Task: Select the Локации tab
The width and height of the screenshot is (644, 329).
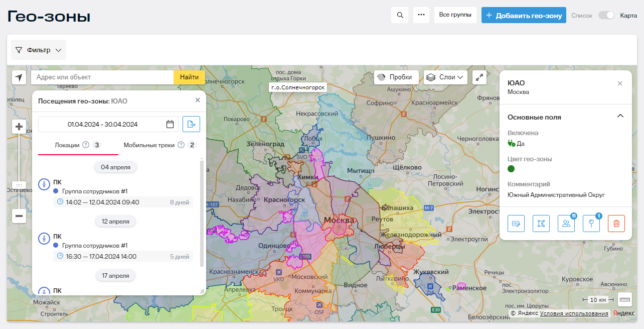Action: [67, 145]
